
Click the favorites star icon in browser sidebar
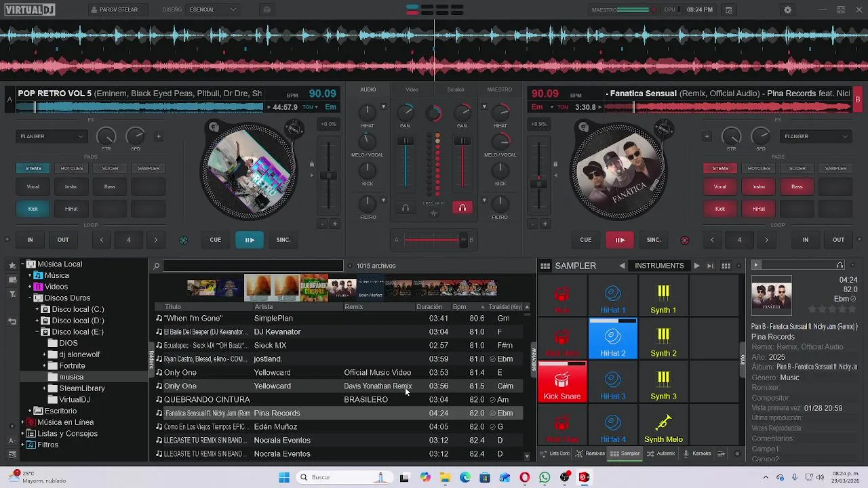coord(12,266)
